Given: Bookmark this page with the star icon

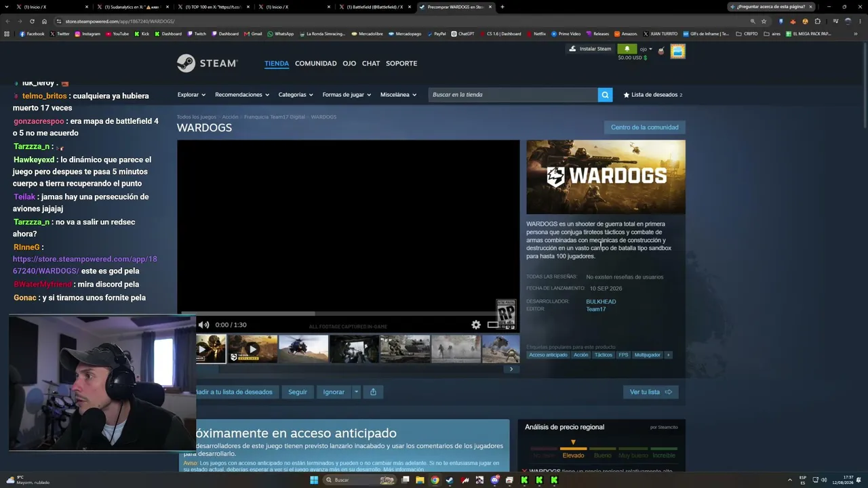Looking at the screenshot, I should coord(764,21).
